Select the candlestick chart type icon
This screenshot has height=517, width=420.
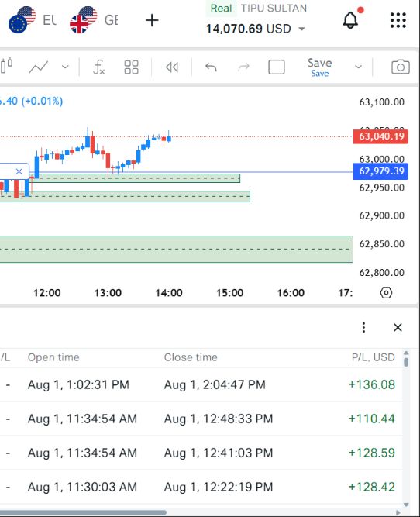[x=7, y=66]
